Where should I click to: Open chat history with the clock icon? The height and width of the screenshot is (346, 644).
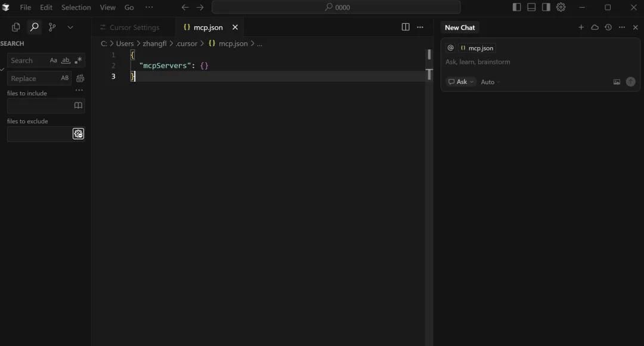608,27
